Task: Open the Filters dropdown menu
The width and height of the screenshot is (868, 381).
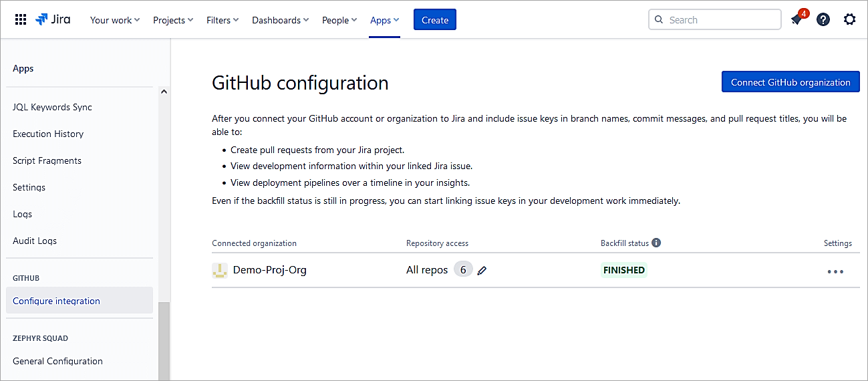Action: (x=223, y=20)
